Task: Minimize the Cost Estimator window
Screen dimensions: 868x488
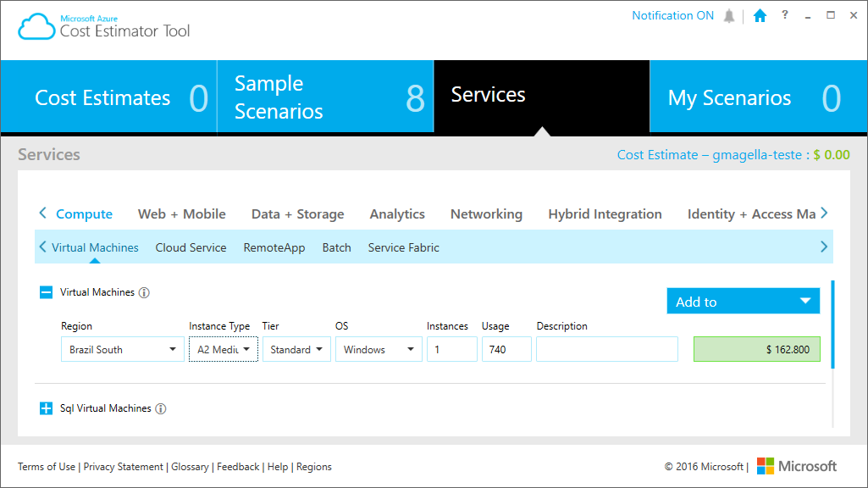Action: click(x=808, y=16)
